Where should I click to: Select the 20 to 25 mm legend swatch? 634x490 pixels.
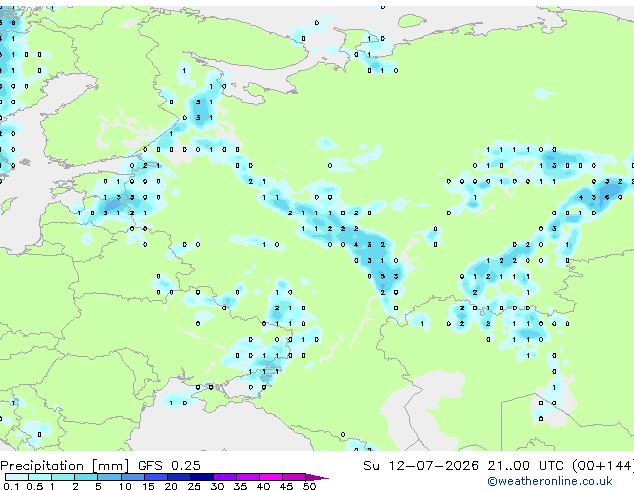coord(178,477)
